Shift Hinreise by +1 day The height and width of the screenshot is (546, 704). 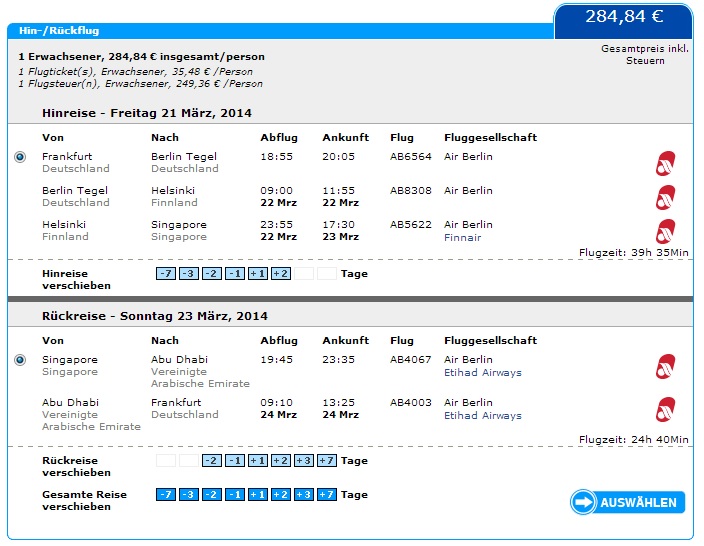[x=258, y=273]
